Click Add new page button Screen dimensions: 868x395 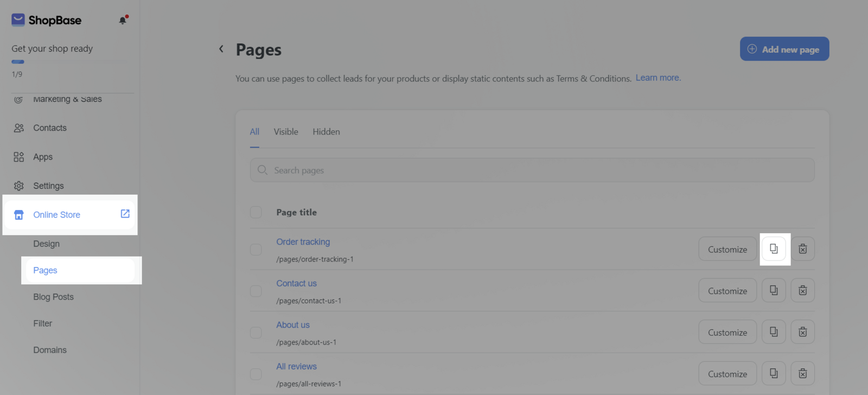[784, 49]
